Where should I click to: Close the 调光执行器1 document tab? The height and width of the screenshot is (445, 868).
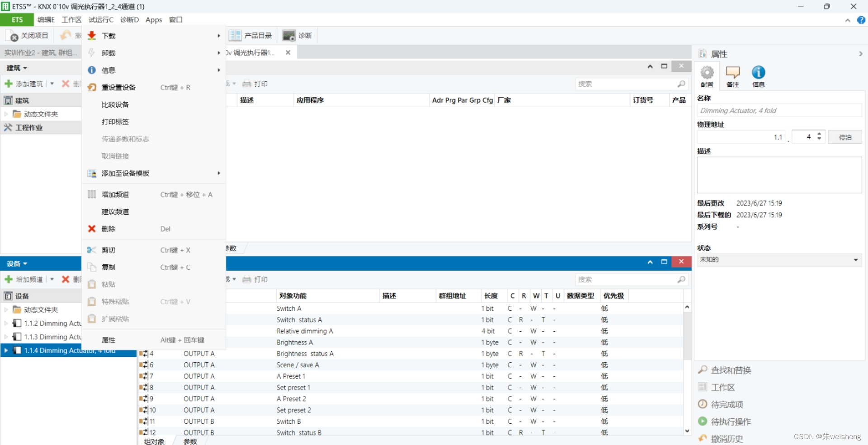click(288, 52)
